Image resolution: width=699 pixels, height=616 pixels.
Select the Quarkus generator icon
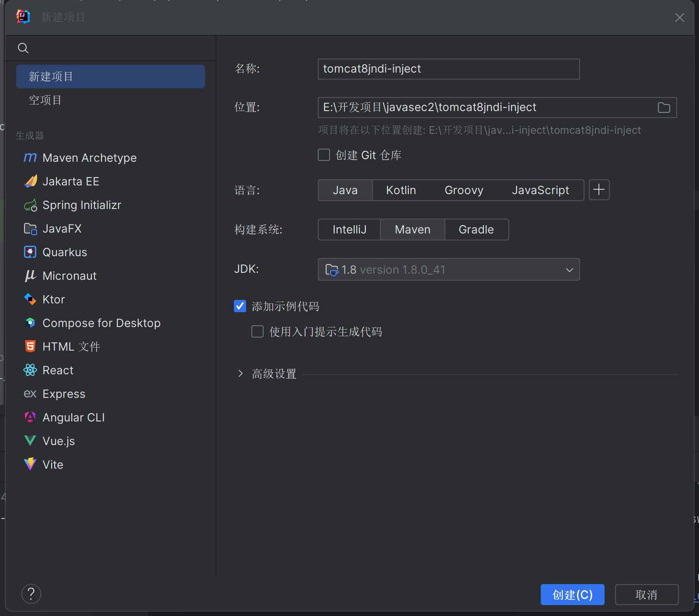point(30,252)
